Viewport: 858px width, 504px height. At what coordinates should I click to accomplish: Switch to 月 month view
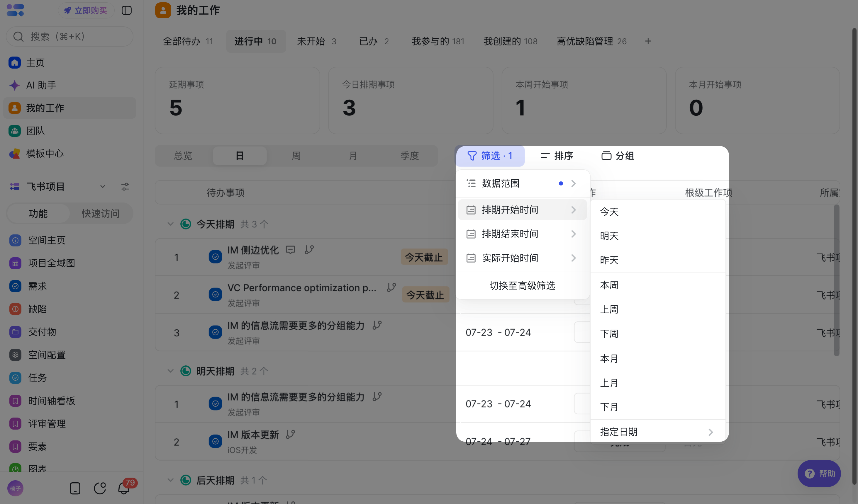(x=353, y=156)
